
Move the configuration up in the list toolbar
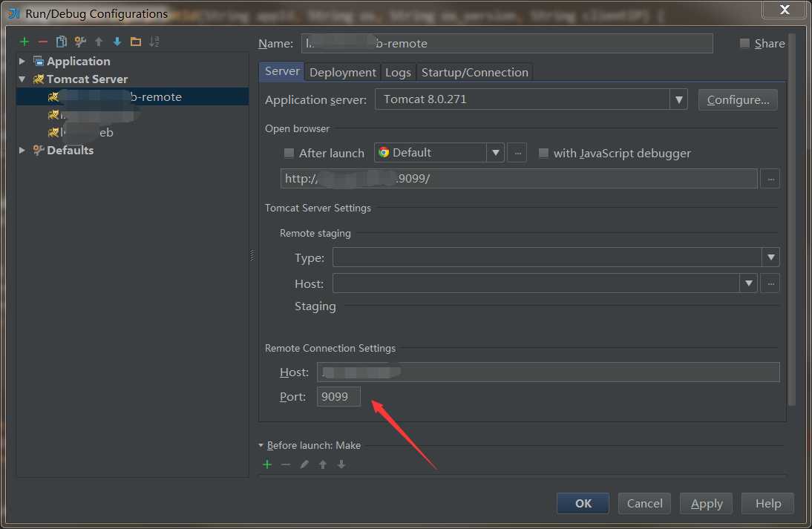(99, 42)
